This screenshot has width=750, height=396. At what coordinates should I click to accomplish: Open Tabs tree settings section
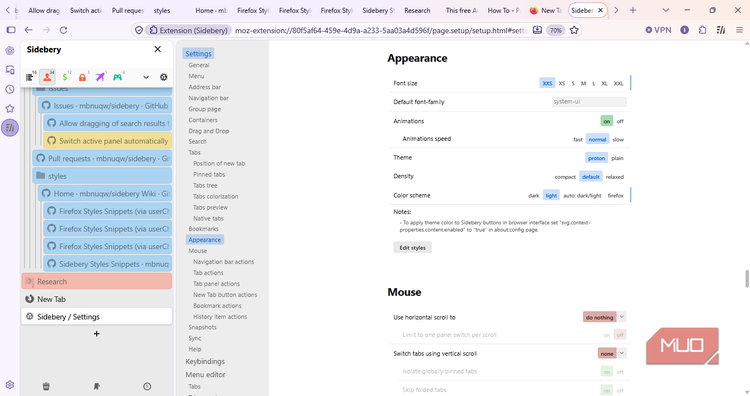pyautogui.click(x=205, y=186)
